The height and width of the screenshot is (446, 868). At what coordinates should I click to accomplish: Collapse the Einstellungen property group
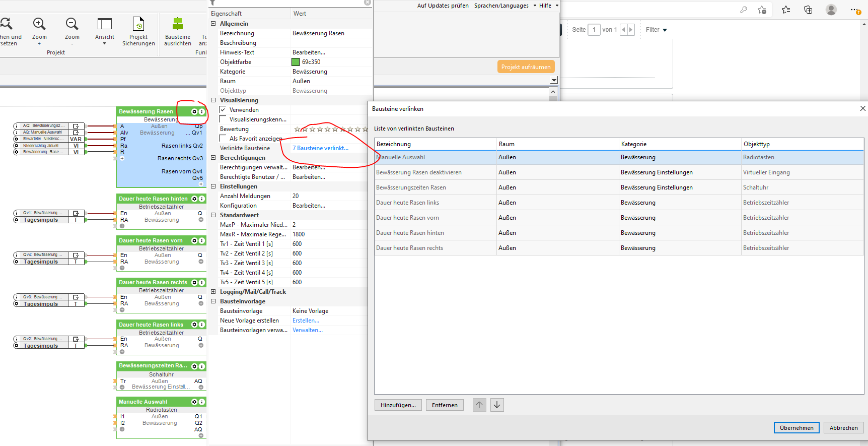click(x=213, y=186)
